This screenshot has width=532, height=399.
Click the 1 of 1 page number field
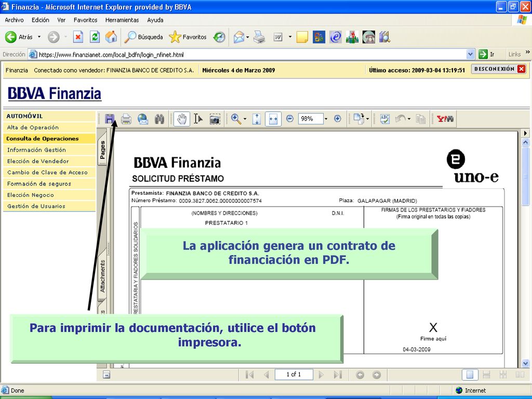coord(294,374)
